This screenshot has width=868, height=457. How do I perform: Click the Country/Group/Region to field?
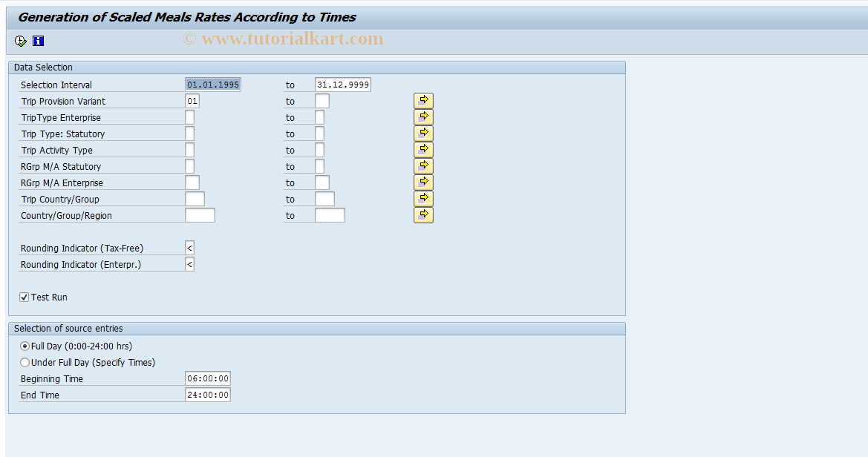pos(330,215)
